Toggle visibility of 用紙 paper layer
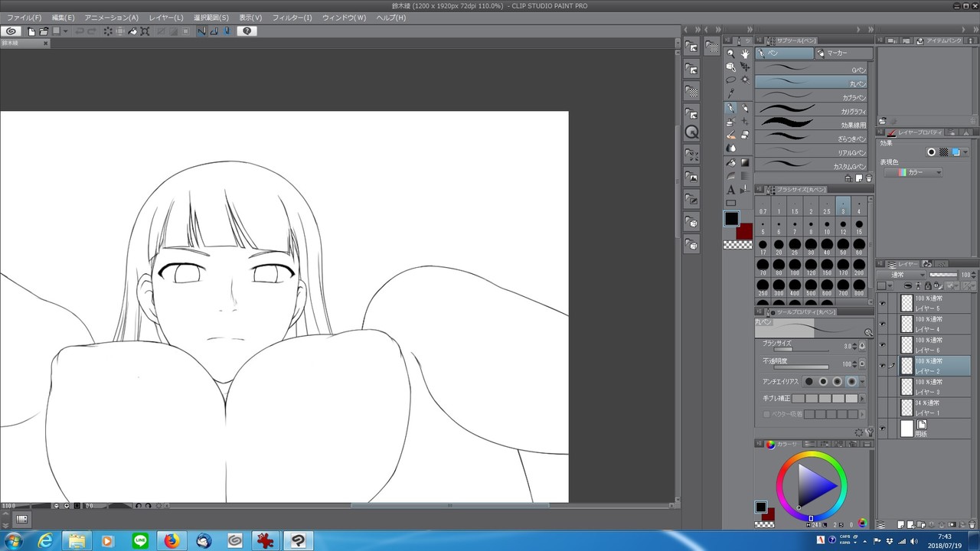This screenshot has height=551, width=980. click(x=882, y=429)
